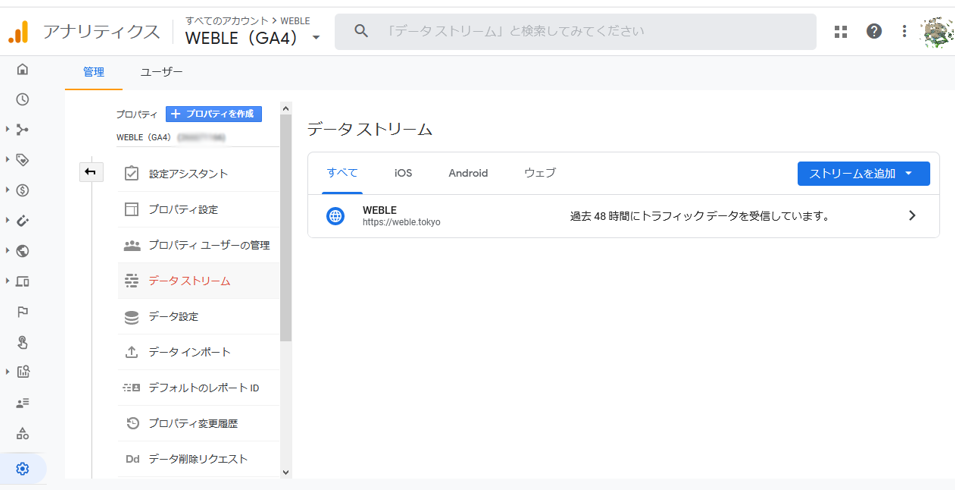The width and height of the screenshot is (955, 499).
Task: Expand the Retention section arrow
Action: [x=7, y=220]
